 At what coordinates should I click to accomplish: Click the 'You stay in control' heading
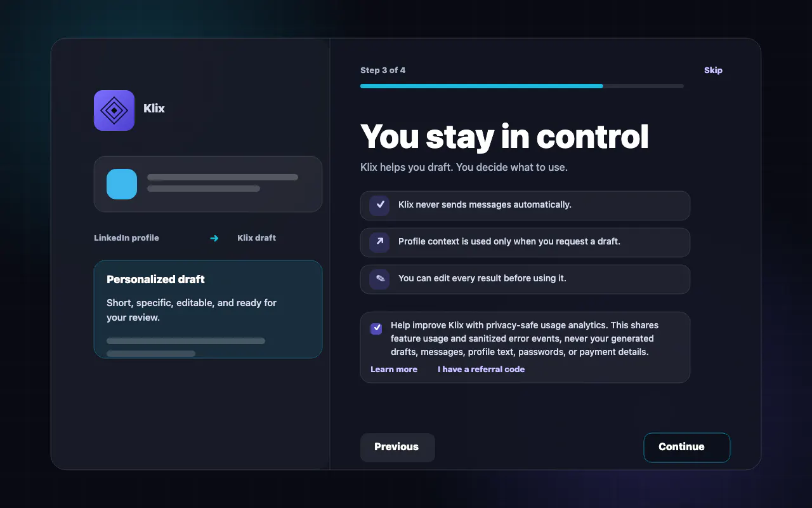point(504,137)
